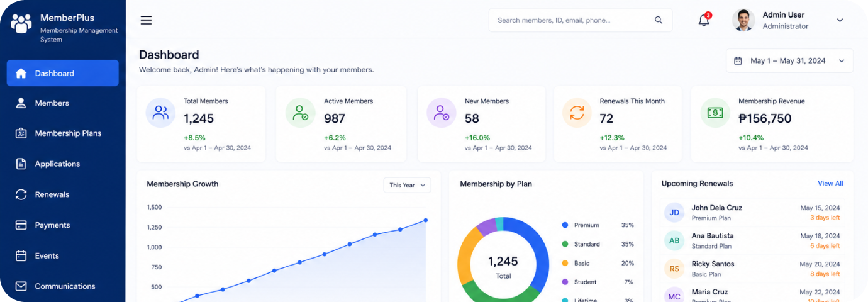Image resolution: width=868 pixels, height=302 pixels.
Task: Open the May 1 – May 31, 2024 date range picker
Action: [x=789, y=61]
